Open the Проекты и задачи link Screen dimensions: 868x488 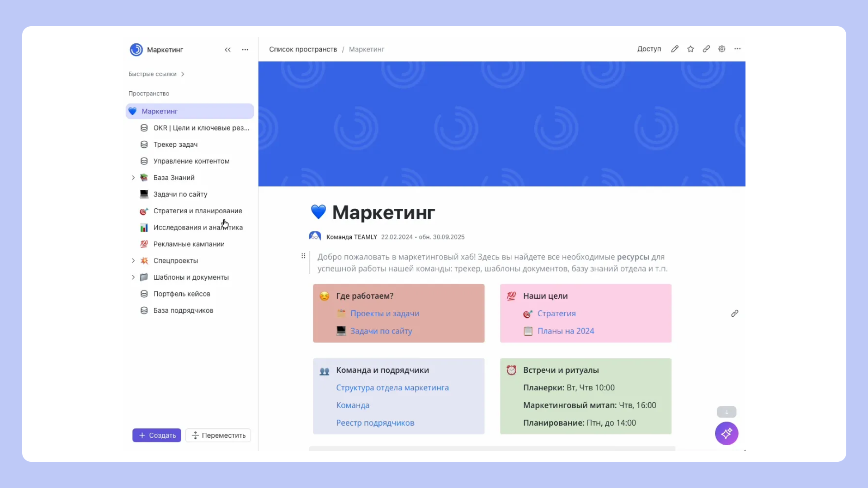[385, 313]
